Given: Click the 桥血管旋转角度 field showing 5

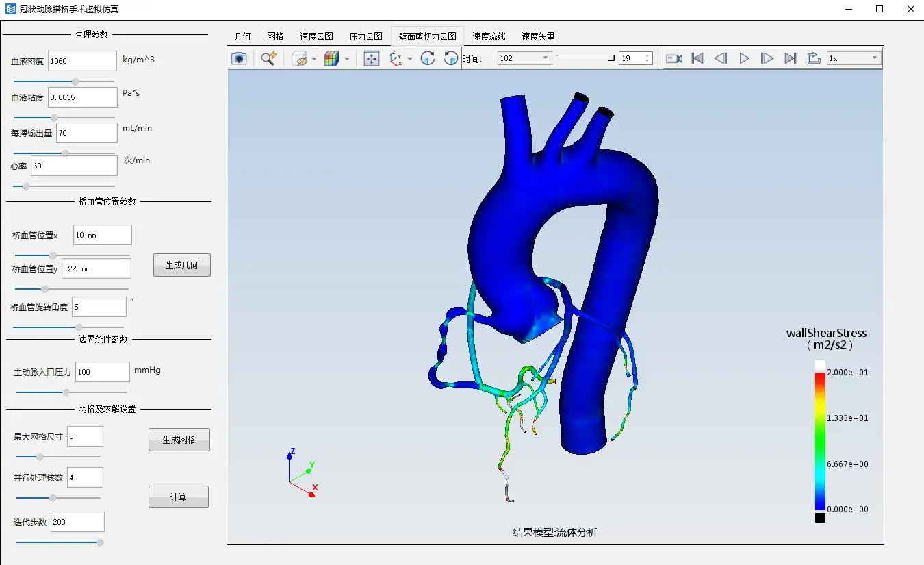Looking at the screenshot, I should click(99, 307).
